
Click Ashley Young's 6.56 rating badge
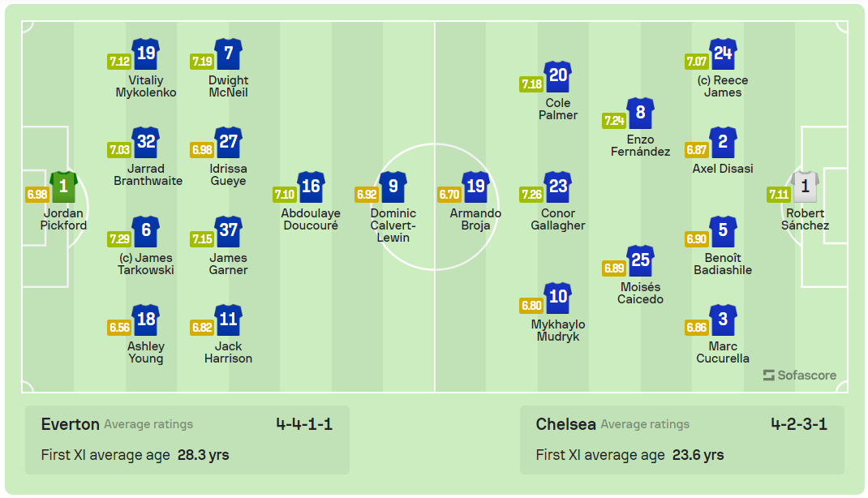119,328
